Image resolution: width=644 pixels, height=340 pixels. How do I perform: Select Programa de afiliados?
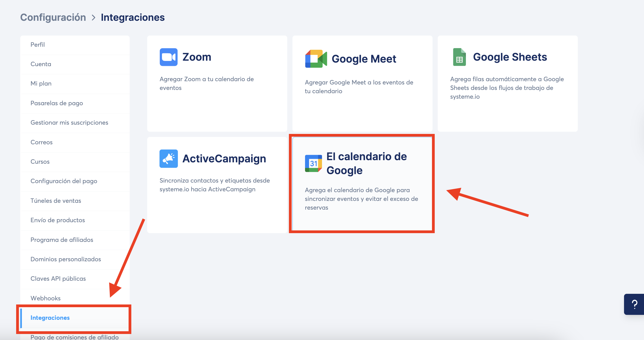pos(75,240)
